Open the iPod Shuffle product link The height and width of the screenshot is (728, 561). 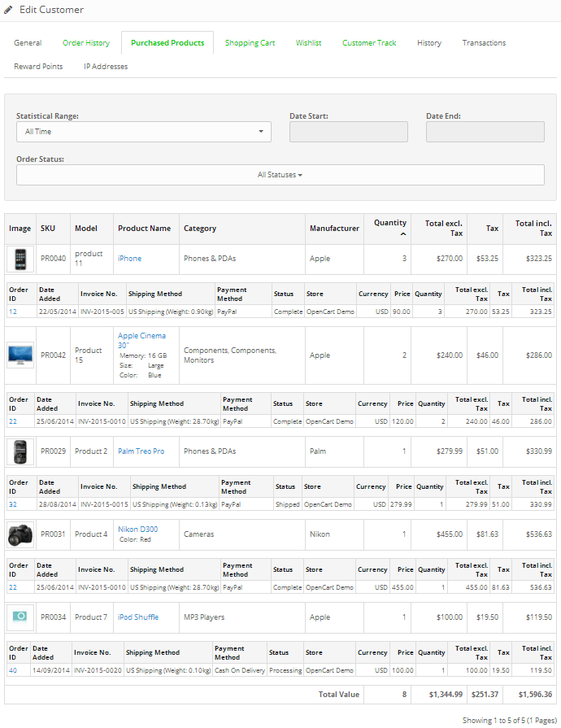pyautogui.click(x=138, y=617)
